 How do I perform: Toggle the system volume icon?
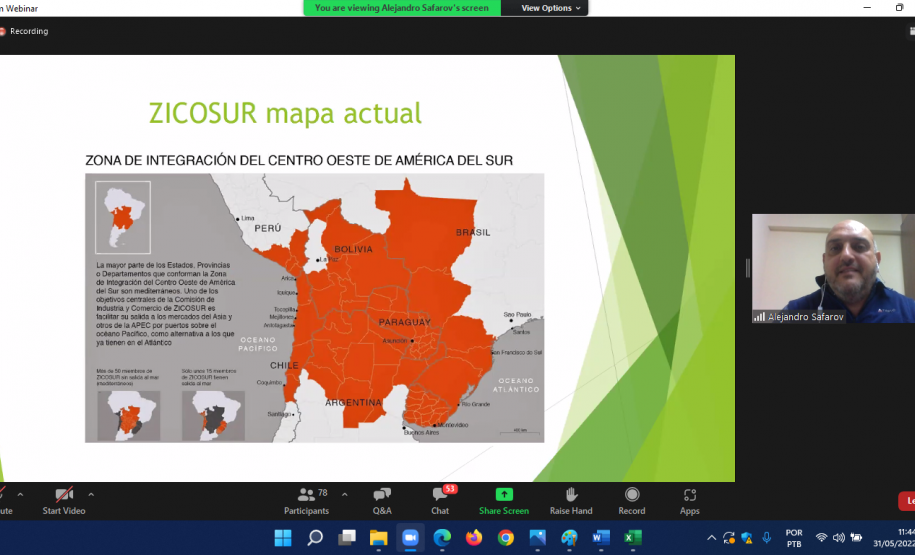[x=838, y=538]
